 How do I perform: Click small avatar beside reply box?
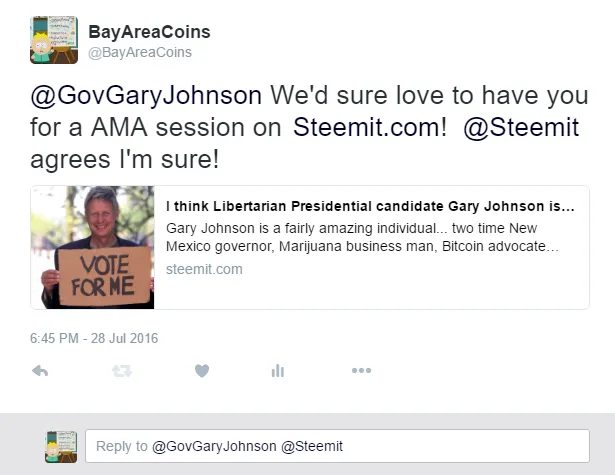(61, 446)
